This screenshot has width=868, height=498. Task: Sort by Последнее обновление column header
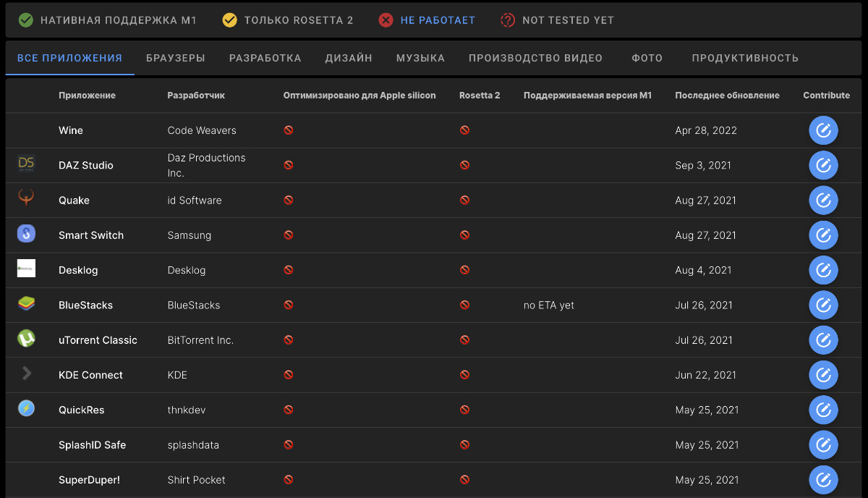727,96
